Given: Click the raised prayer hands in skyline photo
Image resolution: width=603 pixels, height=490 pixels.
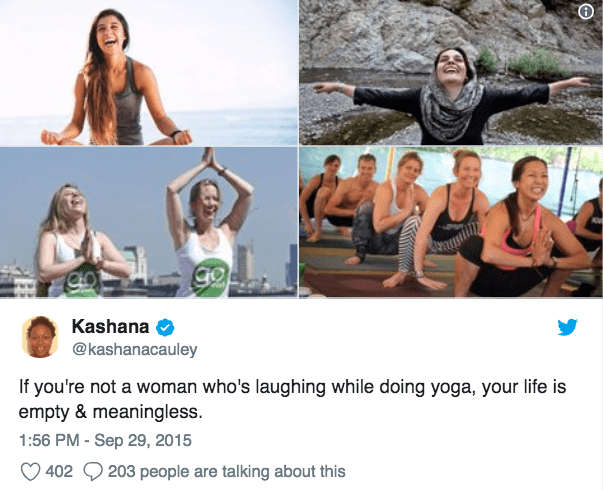Looking at the screenshot, I should click(210, 157).
